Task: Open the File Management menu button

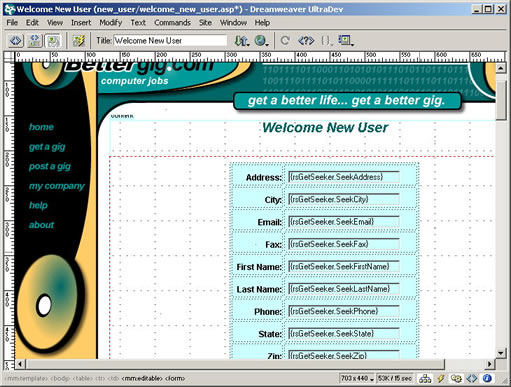Action: (242, 41)
